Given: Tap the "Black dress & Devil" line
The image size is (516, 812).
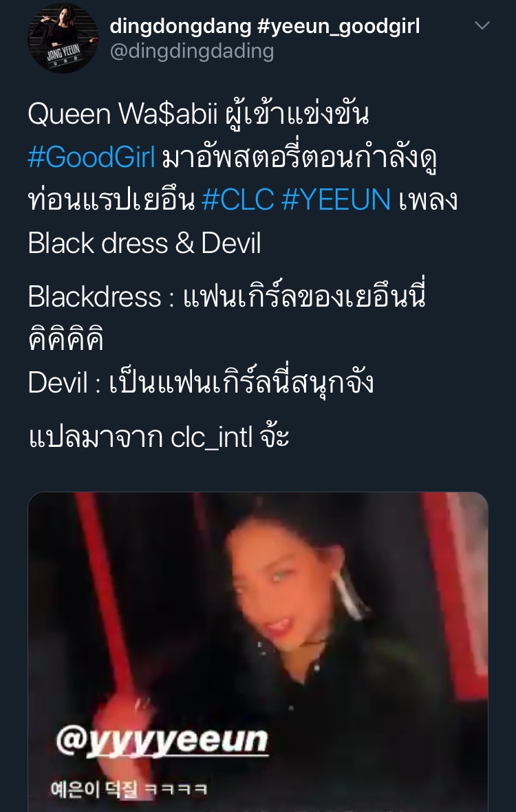Looking at the screenshot, I should click(x=144, y=243).
